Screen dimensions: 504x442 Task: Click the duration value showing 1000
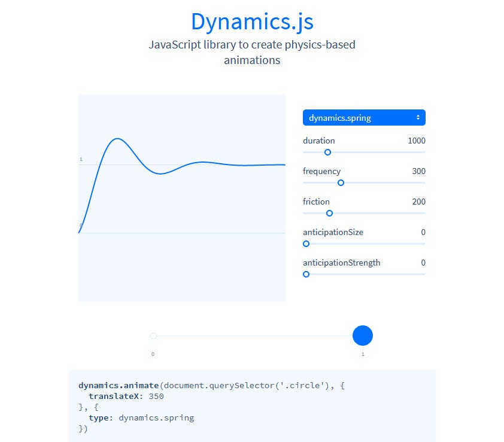click(x=417, y=141)
